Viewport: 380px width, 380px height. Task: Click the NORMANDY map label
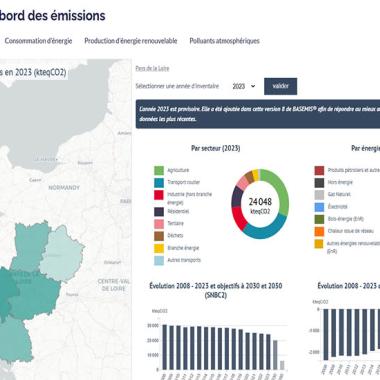(x=64, y=188)
